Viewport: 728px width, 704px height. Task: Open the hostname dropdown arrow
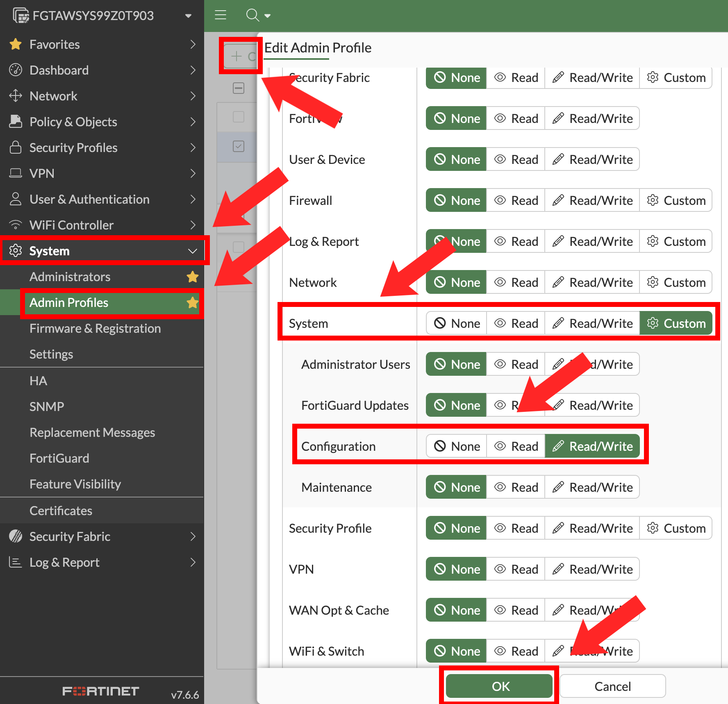pyautogui.click(x=188, y=16)
